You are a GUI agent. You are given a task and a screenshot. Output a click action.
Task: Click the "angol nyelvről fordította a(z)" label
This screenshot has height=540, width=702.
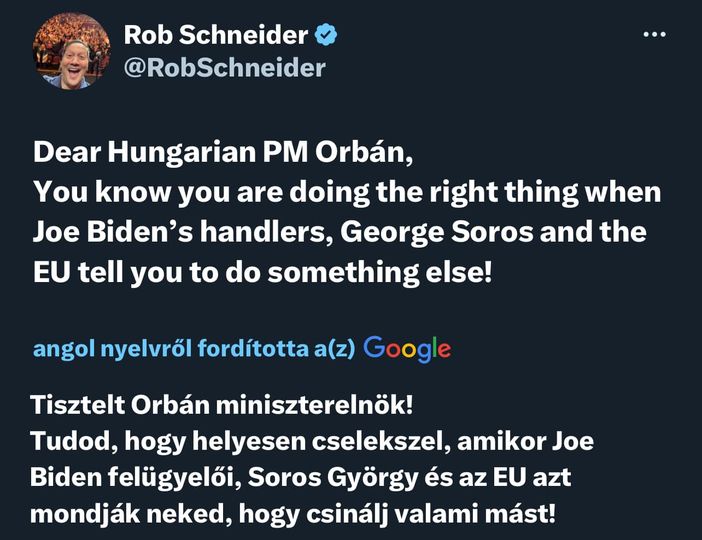pyautogui.click(x=194, y=349)
